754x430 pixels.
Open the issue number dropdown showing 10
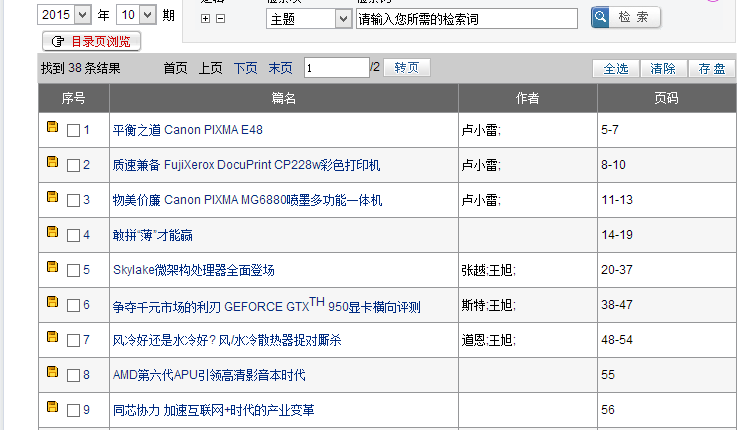pos(136,15)
